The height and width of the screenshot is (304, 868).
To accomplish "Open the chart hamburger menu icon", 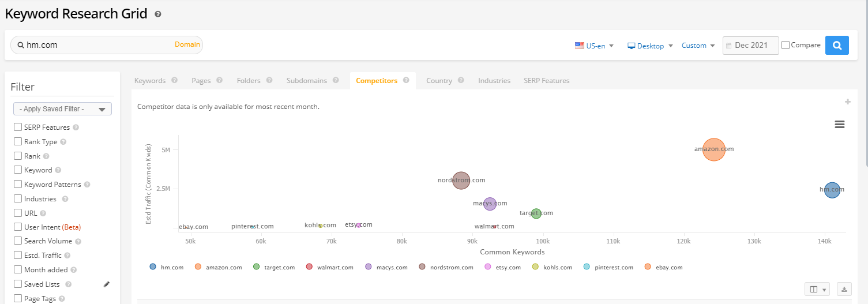I will [x=840, y=125].
